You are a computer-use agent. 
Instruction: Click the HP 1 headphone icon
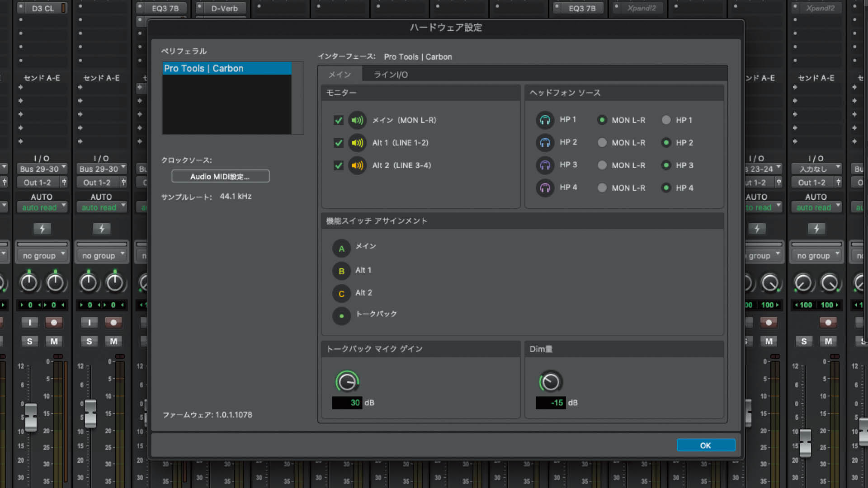545,120
